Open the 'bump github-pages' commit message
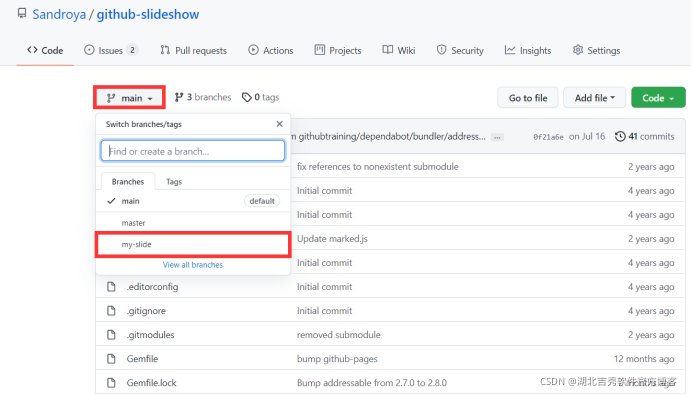 337,359
